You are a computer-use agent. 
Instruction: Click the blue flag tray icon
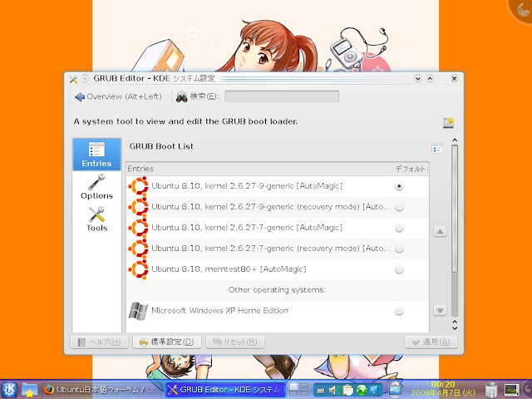coord(375,390)
